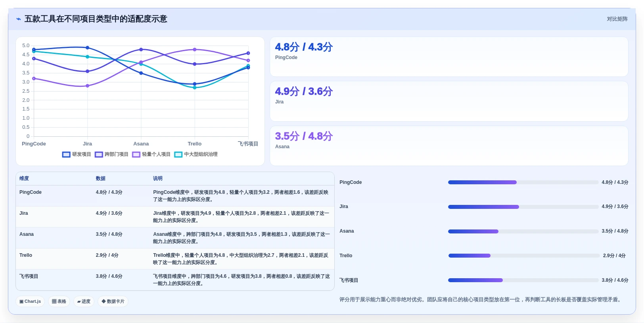Select the PingCode 4.8分 / 4.3分 card
Viewport: 644px width, 323px height.
click(449, 57)
